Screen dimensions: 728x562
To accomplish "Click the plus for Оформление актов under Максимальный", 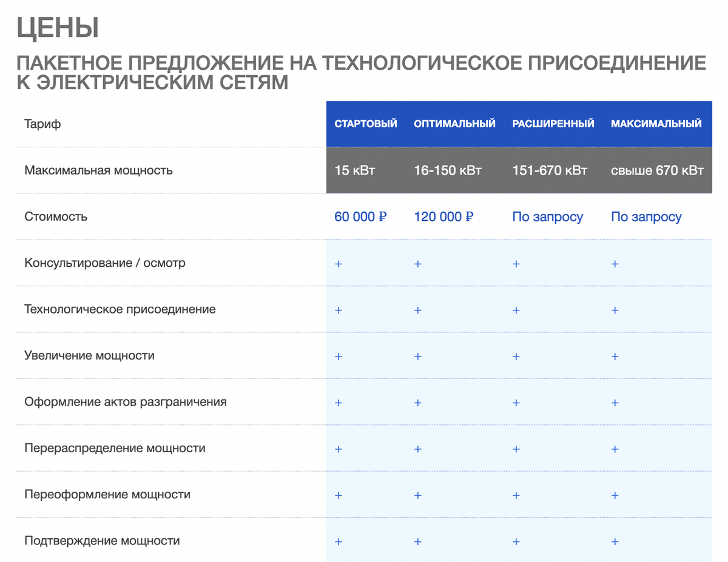I will pyautogui.click(x=615, y=402).
